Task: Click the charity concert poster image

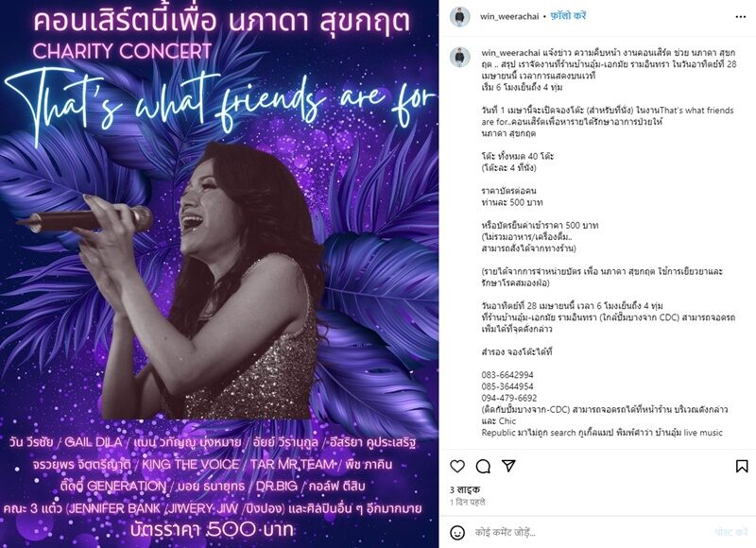Action: (219, 274)
